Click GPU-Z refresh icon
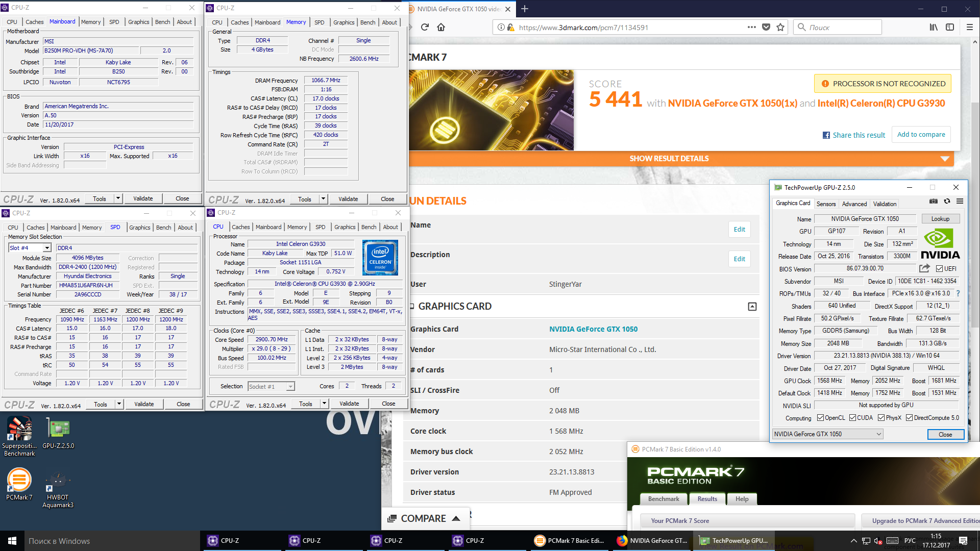Screen dimensions: 980x551 tap(947, 201)
